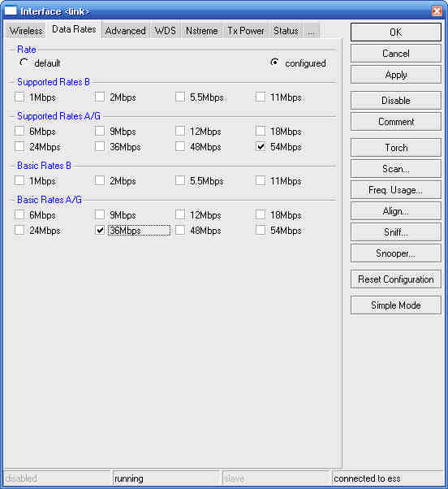Open the Nstreme tab
This screenshot has height=489, width=448.
point(201,31)
